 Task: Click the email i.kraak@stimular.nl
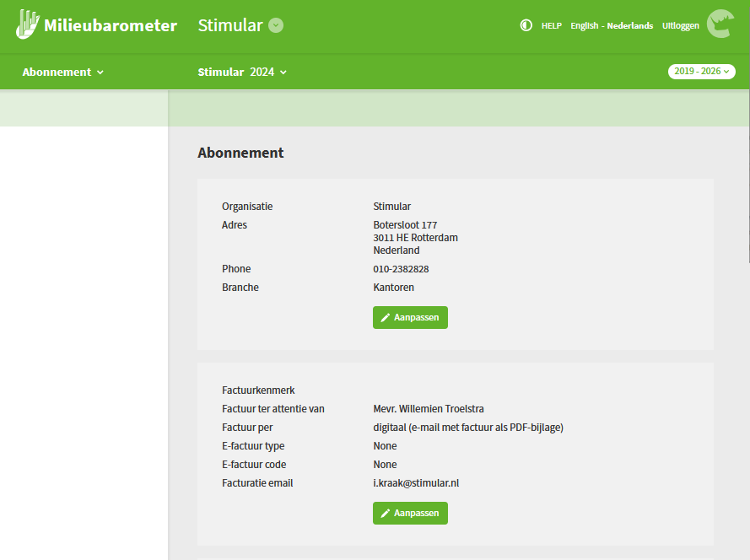[x=416, y=483]
